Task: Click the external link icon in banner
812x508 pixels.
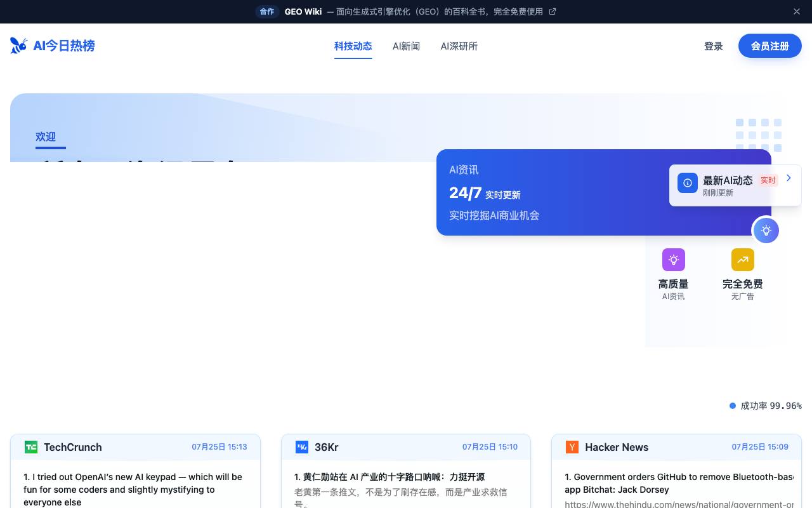Action: pyautogui.click(x=553, y=11)
